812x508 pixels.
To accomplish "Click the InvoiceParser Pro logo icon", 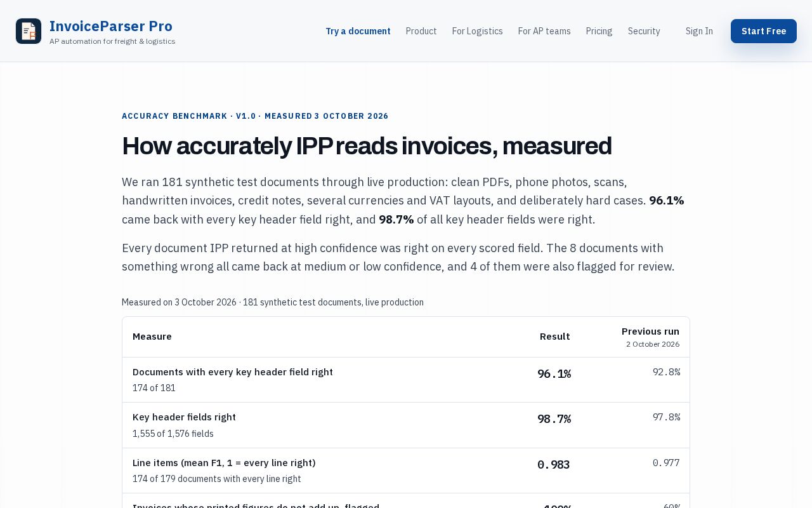I will pos(29,31).
